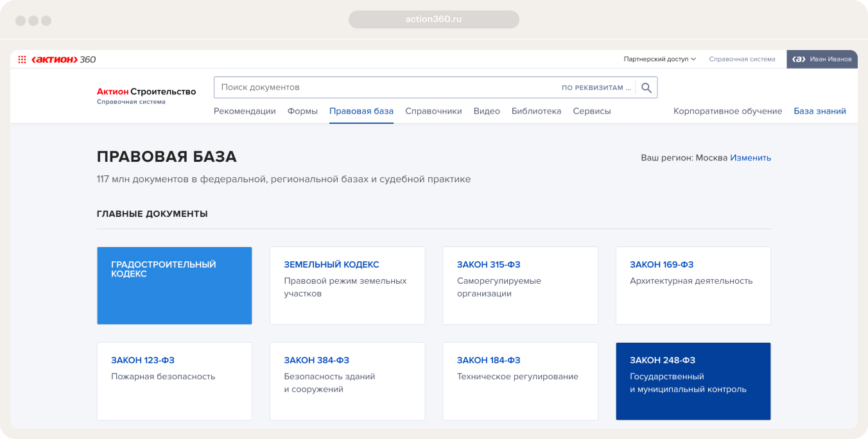Go to Сервисы tab
This screenshot has width=868, height=439.
[x=592, y=111]
